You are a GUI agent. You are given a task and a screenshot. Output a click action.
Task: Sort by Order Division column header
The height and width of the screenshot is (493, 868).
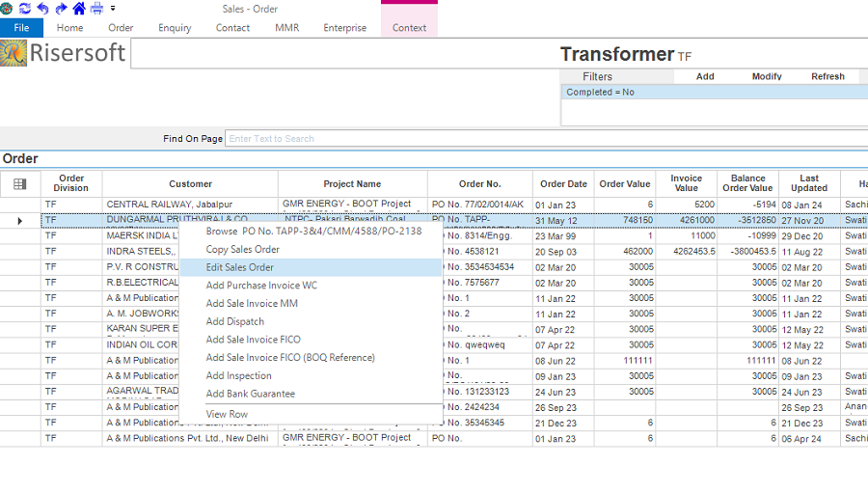pos(71,183)
